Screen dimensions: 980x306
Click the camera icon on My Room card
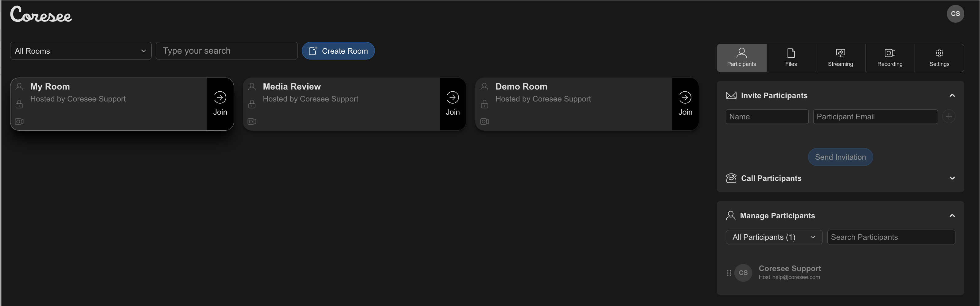click(19, 122)
